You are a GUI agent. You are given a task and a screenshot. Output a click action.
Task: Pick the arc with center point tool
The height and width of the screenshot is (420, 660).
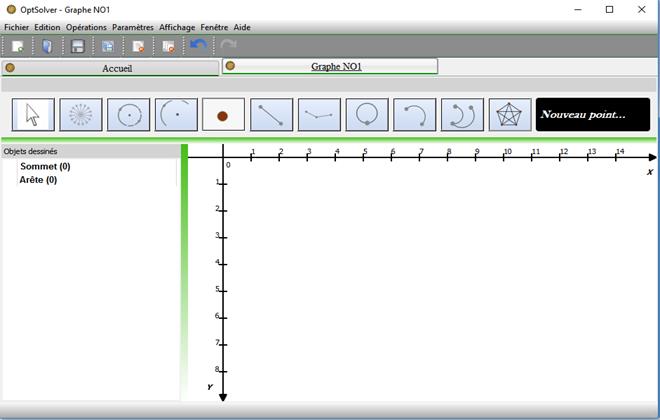click(176, 114)
